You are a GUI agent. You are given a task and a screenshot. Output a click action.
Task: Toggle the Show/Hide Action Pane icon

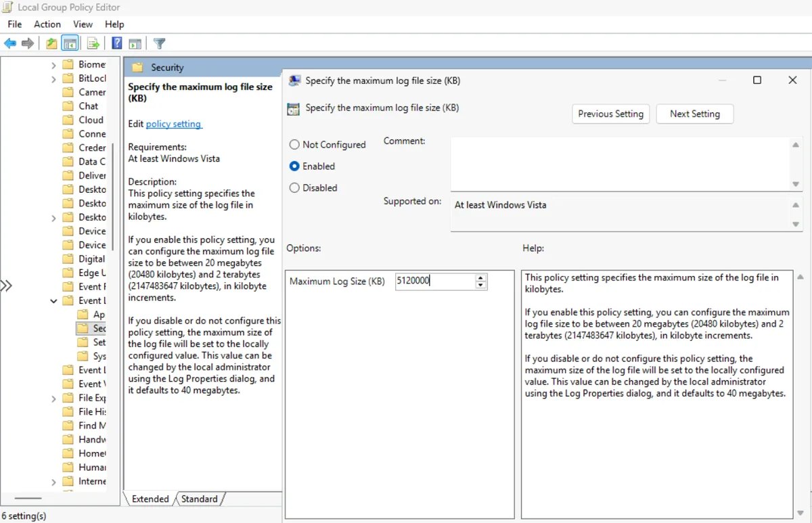[x=135, y=44]
